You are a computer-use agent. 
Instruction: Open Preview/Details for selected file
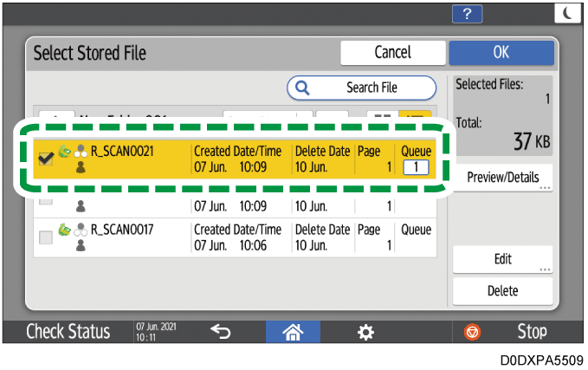(x=502, y=177)
